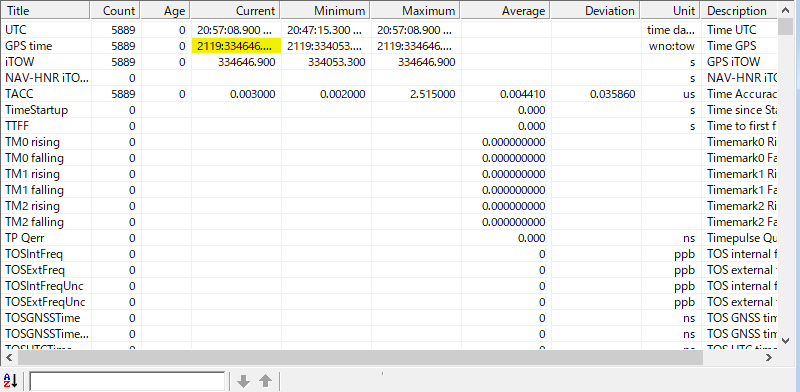The image size is (800, 392).
Task: Select the TTFF row
Action: coord(389,126)
